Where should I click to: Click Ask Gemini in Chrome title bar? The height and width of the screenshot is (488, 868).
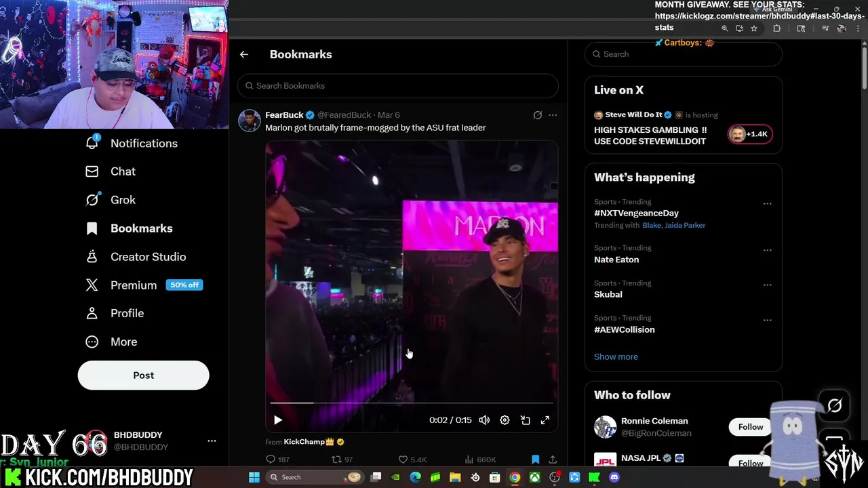774,9
